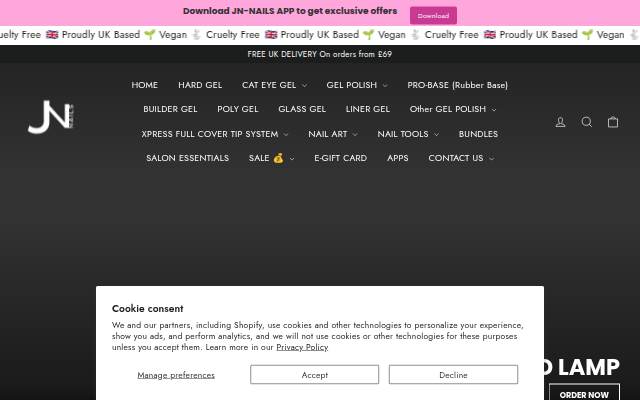Expand the SALE money bag menu
The image size is (640, 400).
pos(271,158)
